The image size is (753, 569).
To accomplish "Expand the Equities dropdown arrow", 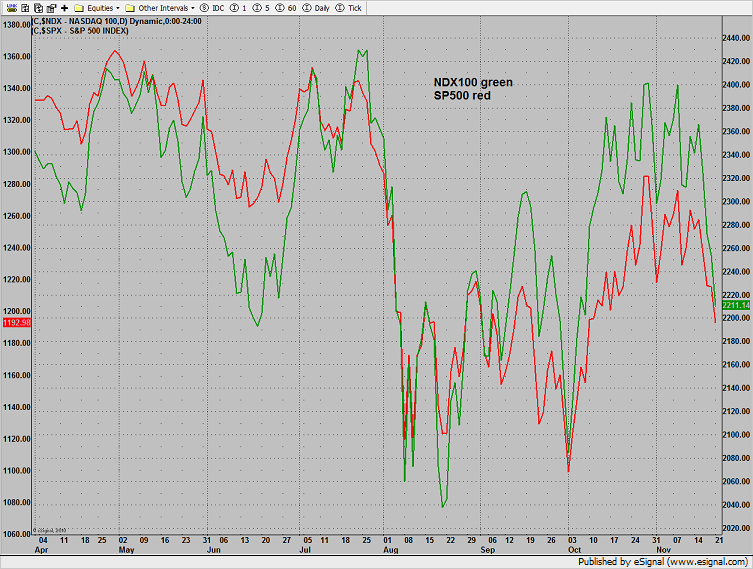I will click(x=116, y=7).
